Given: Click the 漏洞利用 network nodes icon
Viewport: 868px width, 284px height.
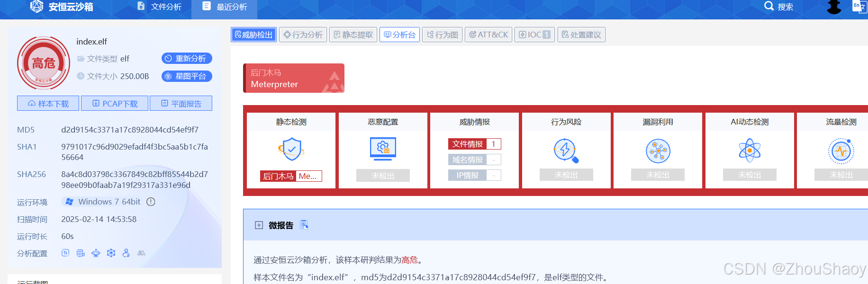Looking at the screenshot, I should 658,151.
